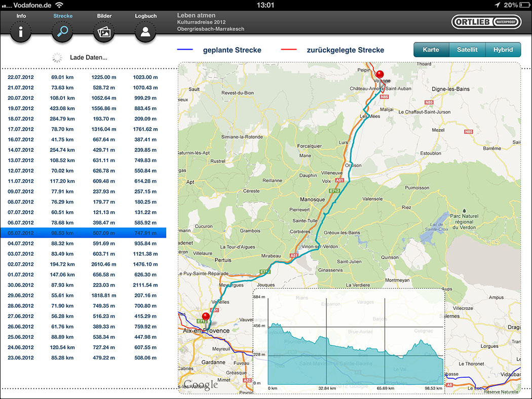Image resolution: width=532 pixels, height=399 pixels.
Task: Select the 12.07.2012 route entry
Action: click(x=83, y=171)
